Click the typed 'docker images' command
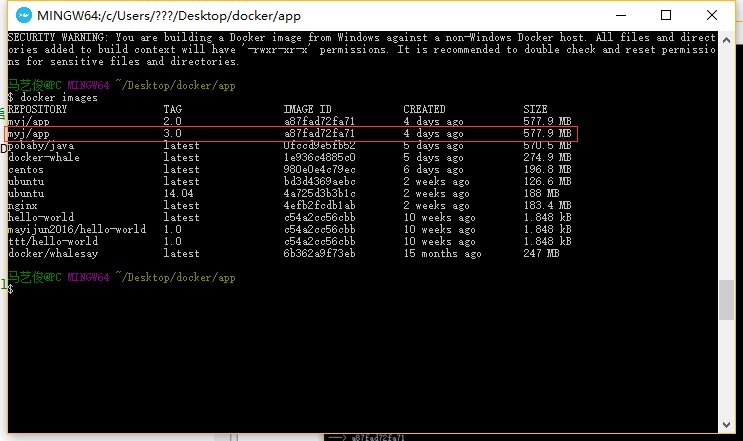 56,97
